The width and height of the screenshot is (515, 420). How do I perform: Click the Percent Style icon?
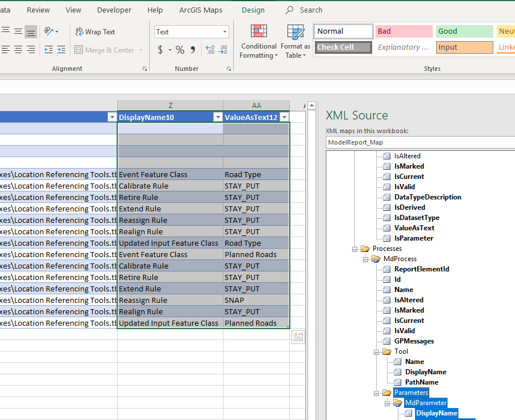(180, 50)
